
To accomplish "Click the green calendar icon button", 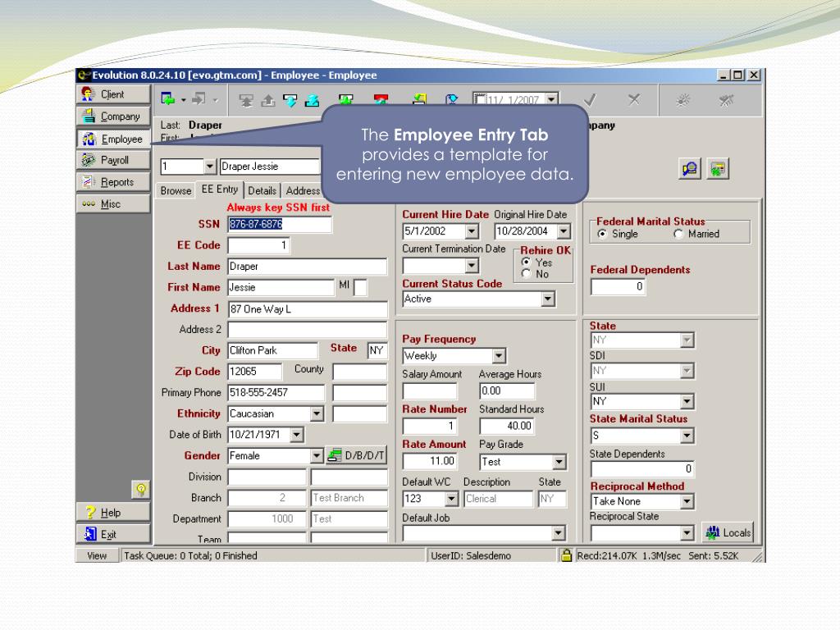I will point(718,169).
